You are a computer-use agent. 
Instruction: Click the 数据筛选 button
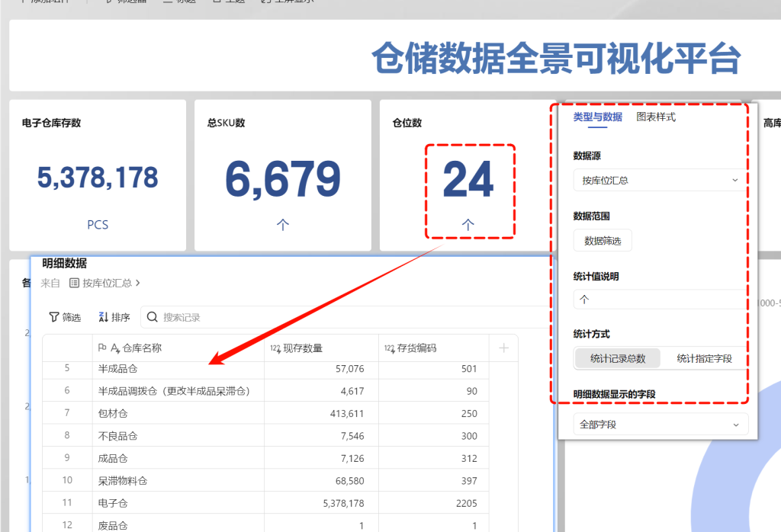pyautogui.click(x=603, y=241)
